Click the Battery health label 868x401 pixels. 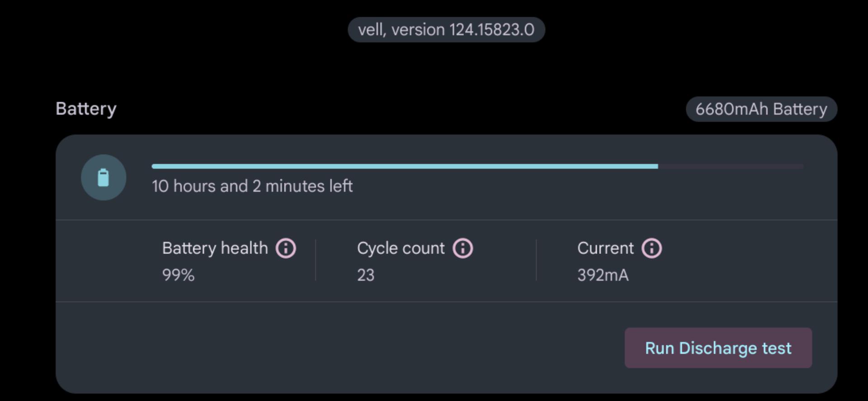coord(215,248)
